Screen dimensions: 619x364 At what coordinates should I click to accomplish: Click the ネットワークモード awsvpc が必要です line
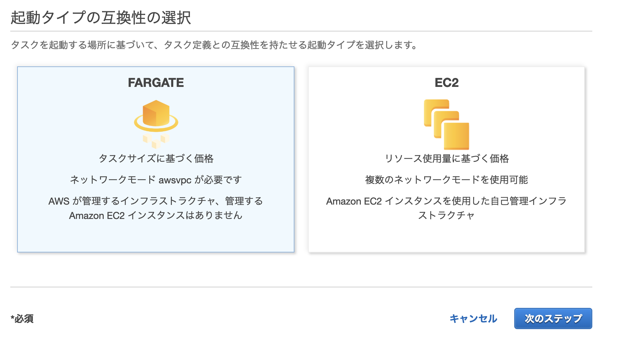click(x=156, y=180)
